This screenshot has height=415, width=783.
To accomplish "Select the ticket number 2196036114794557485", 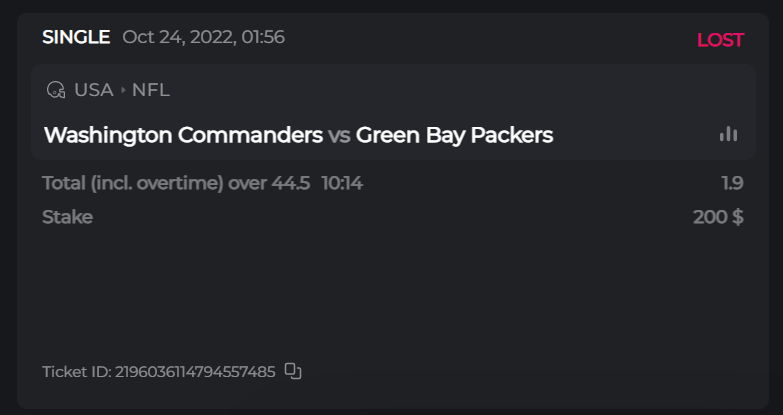I will [195, 372].
